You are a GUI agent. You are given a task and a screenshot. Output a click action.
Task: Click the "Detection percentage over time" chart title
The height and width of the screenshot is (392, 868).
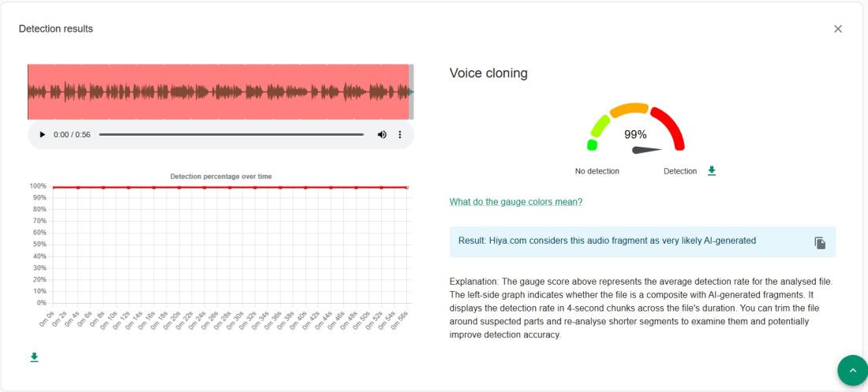click(221, 177)
